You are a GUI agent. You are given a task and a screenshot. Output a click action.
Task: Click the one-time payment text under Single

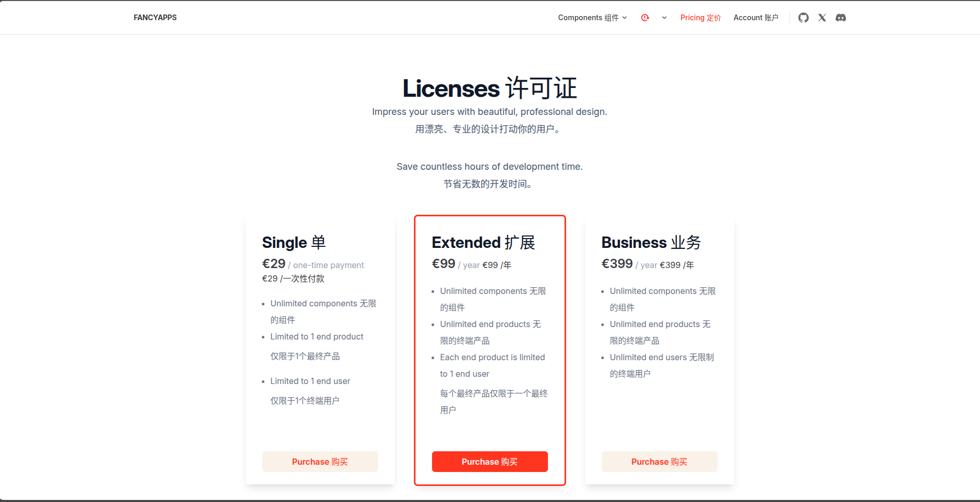pos(328,265)
